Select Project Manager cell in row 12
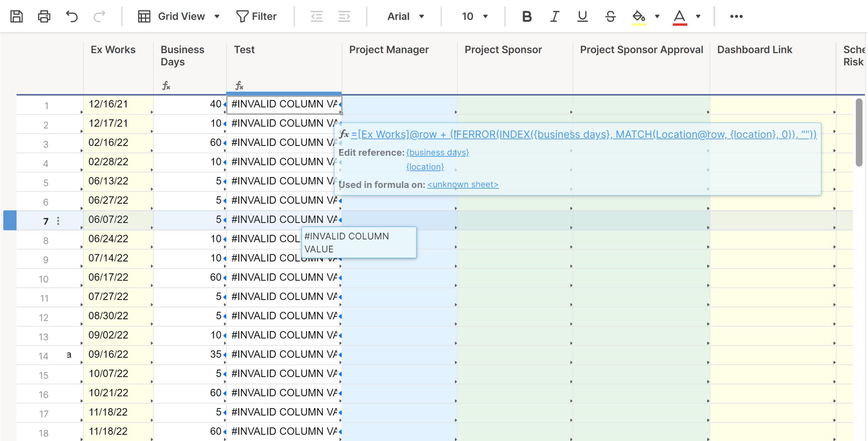 click(400, 316)
